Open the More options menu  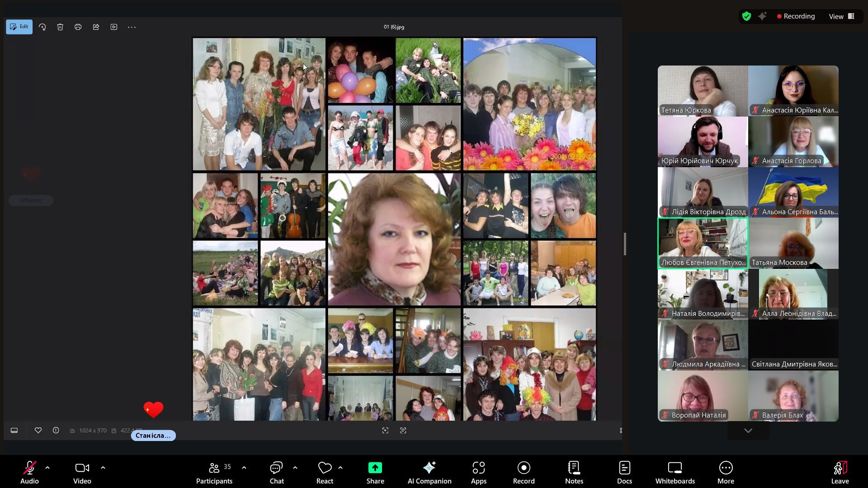tap(726, 472)
